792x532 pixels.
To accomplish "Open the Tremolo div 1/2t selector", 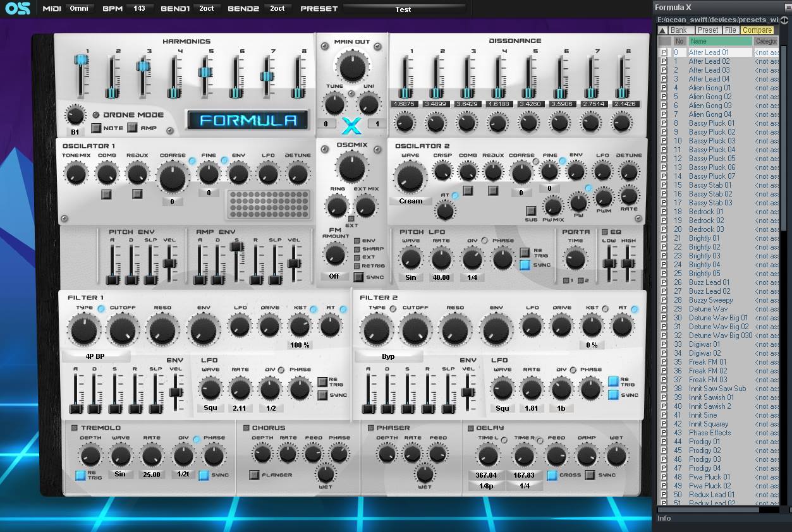I will pyautogui.click(x=183, y=474).
